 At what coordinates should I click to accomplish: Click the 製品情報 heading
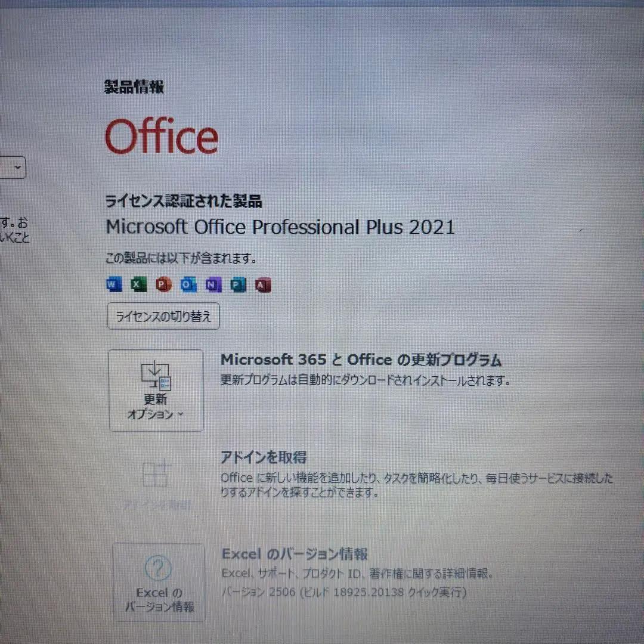[134, 86]
